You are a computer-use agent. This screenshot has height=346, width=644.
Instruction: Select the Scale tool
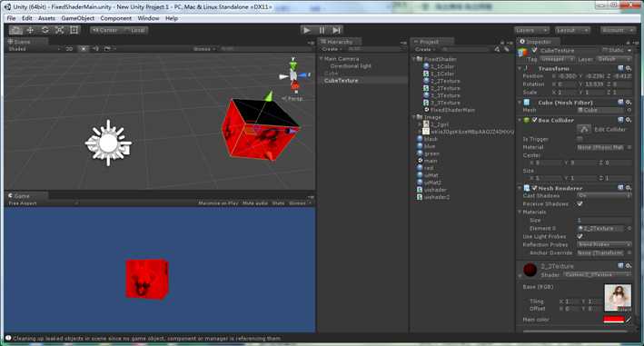coord(60,30)
